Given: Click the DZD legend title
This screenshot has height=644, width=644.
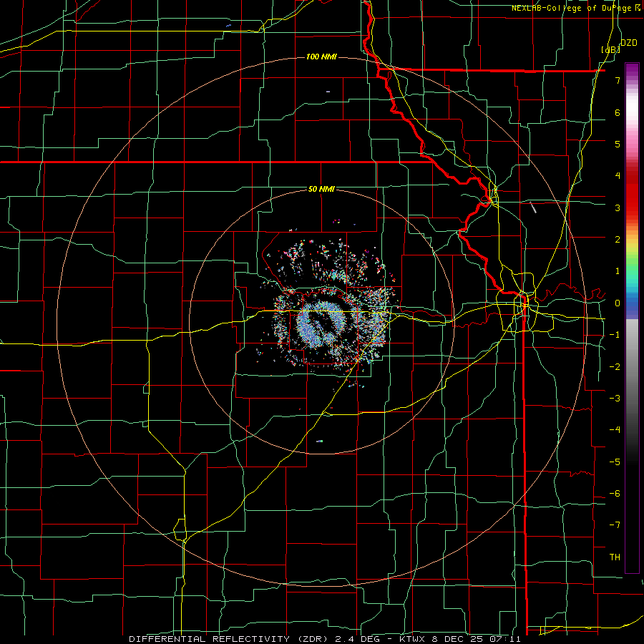Looking at the screenshot, I should 628,43.
